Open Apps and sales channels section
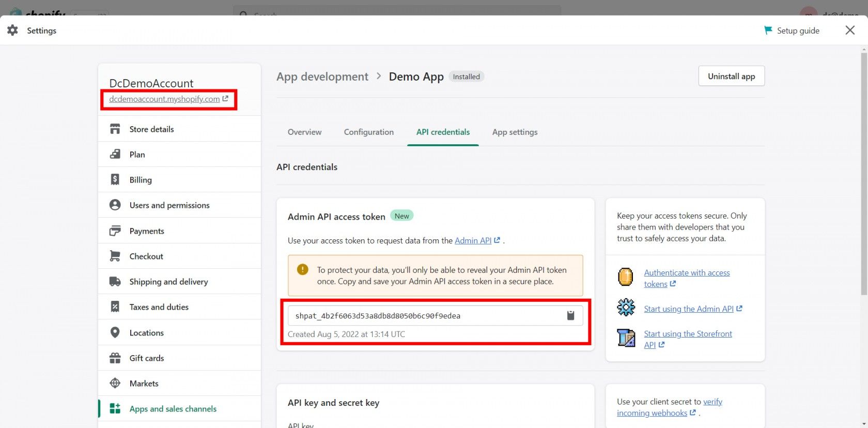Screen dimensions: 868x428 (x=173, y=409)
